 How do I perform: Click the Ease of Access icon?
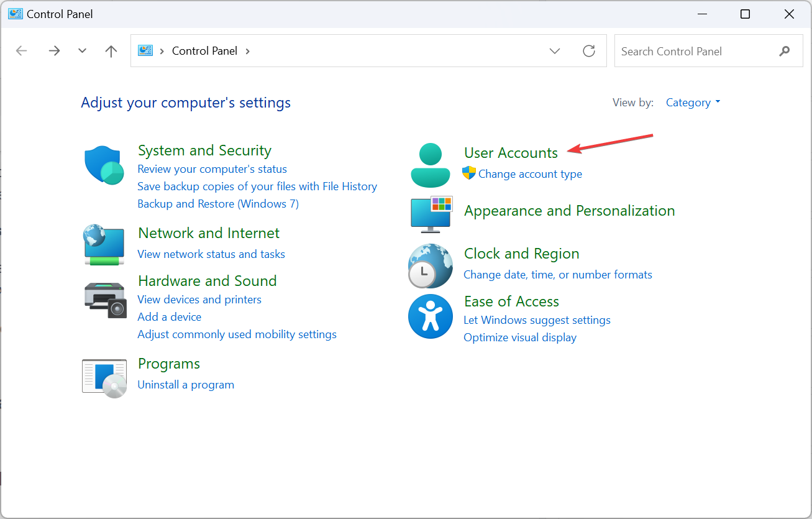point(431,316)
